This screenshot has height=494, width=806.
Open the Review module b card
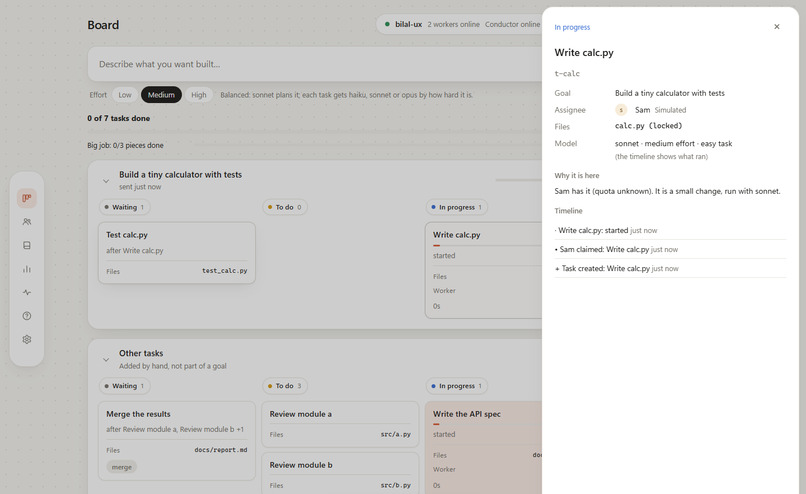340,473
